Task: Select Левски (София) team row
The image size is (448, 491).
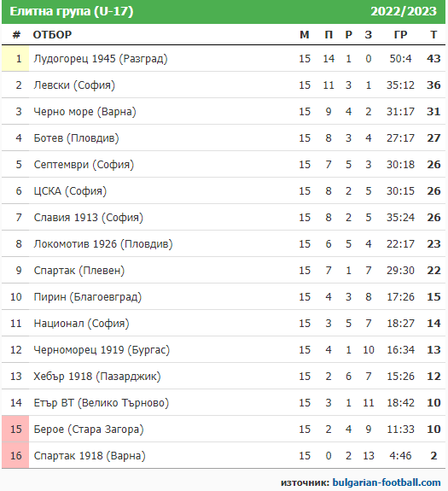Action: [224, 85]
